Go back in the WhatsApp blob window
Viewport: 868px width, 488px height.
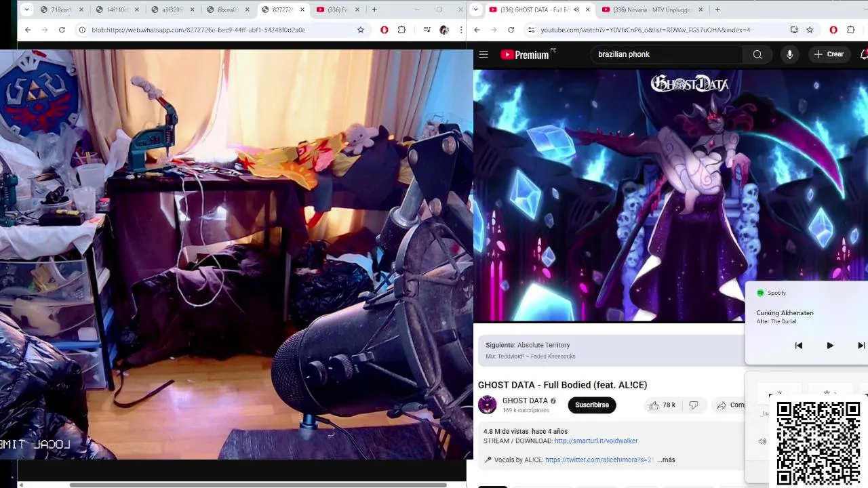(28, 30)
